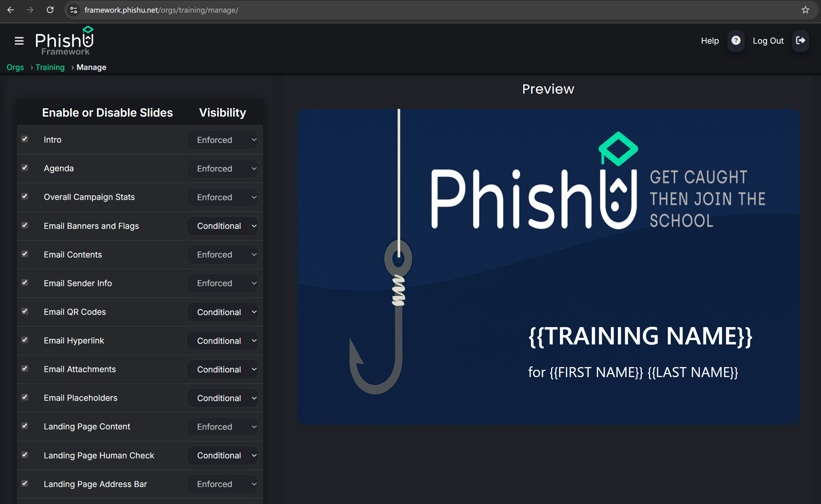Select the Email Sender Info label
821x504 pixels.
pyautogui.click(x=78, y=283)
